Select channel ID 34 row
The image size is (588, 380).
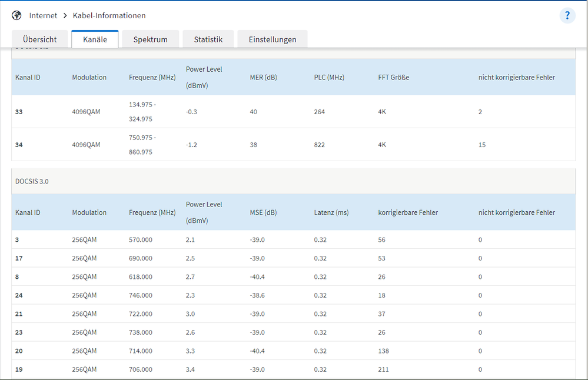(19, 145)
